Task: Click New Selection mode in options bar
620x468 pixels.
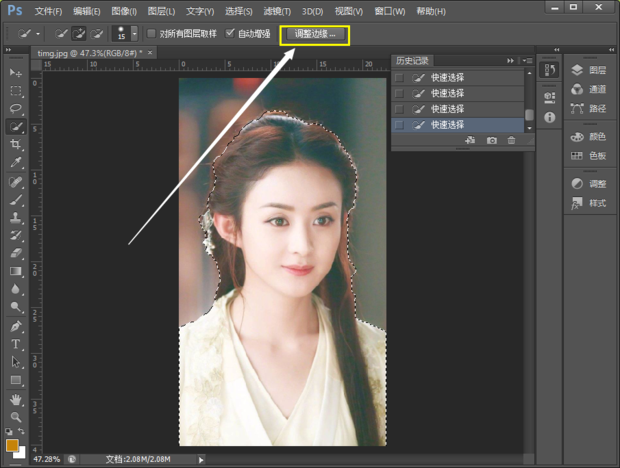Action: (x=61, y=34)
